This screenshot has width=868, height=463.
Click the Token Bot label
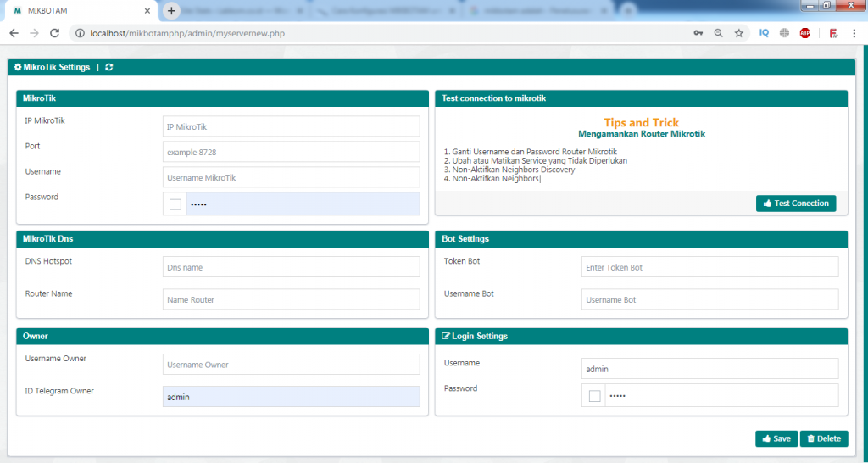pos(462,261)
